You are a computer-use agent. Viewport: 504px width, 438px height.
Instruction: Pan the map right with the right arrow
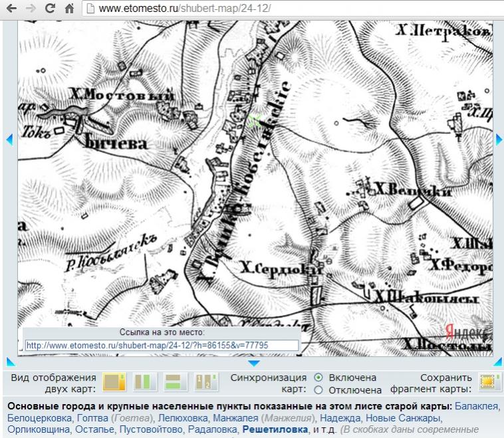(499, 139)
